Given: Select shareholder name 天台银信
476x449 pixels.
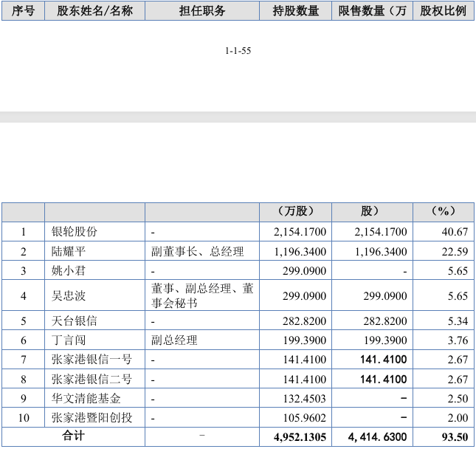Looking at the screenshot, I should pyautogui.click(x=75, y=321).
